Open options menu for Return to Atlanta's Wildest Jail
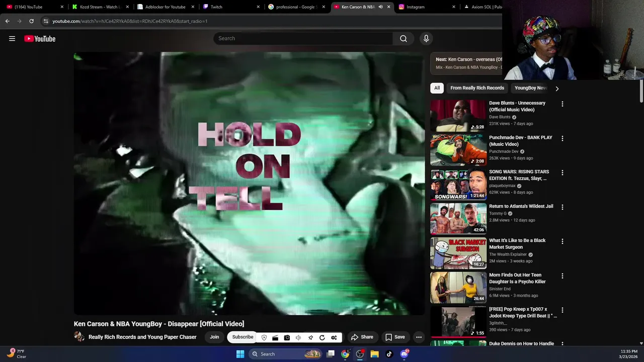The height and width of the screenshot is (362, 644). (x=562, y=207)
